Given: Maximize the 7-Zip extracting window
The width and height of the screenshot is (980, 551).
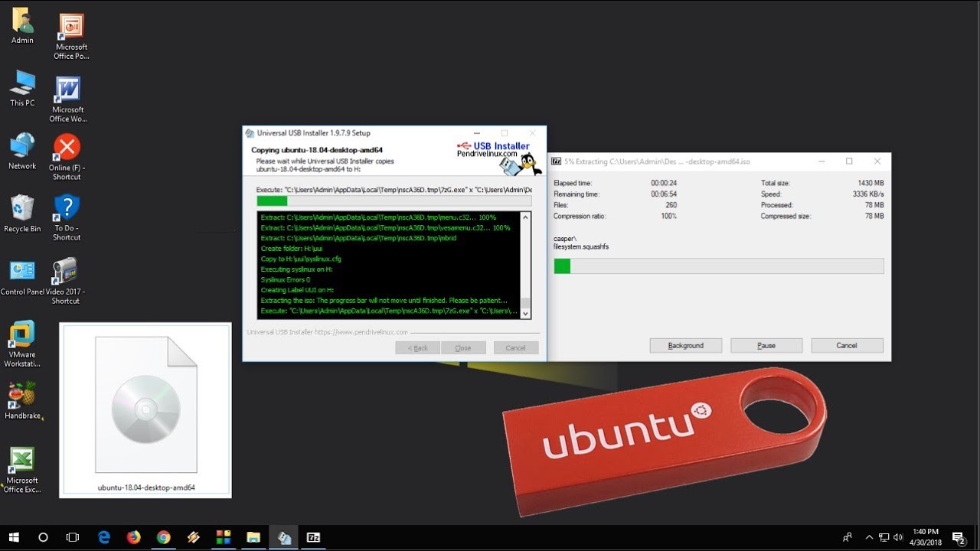Looking at the screenshot, I should [849, 161].
